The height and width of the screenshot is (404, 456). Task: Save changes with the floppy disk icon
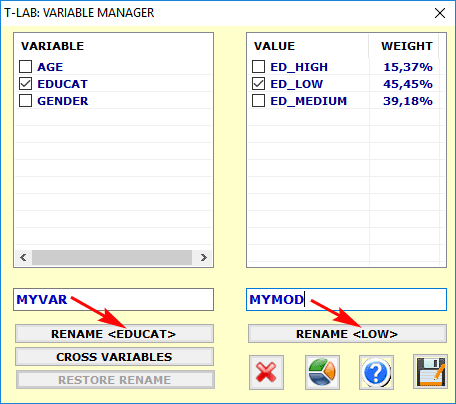point(430,372)
